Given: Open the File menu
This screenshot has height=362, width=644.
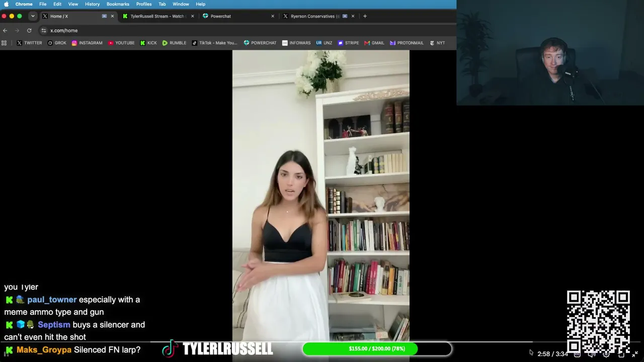Looking at the screenshot, I should (43, 4).
